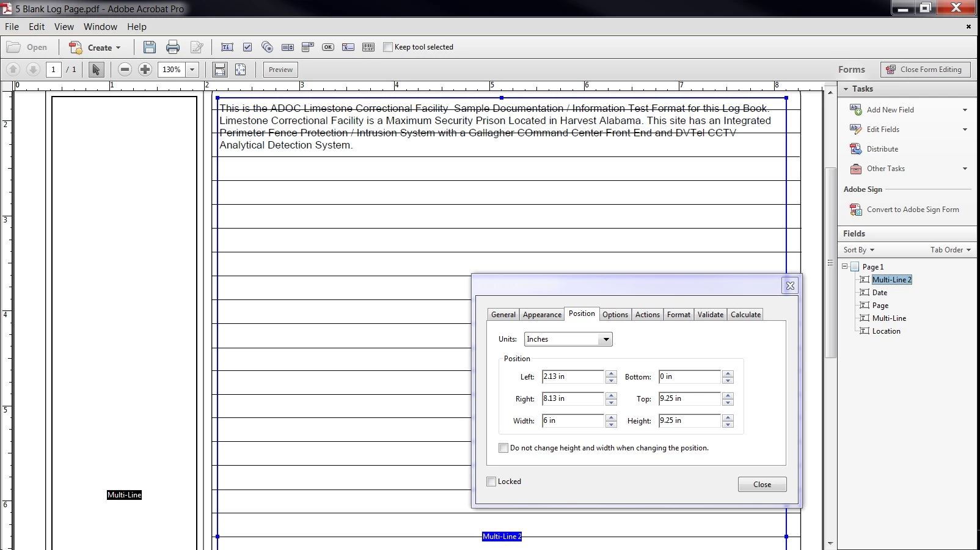980x550 pixels.
Task: Switch to the Options tab
Action: [x=615, y=315]
